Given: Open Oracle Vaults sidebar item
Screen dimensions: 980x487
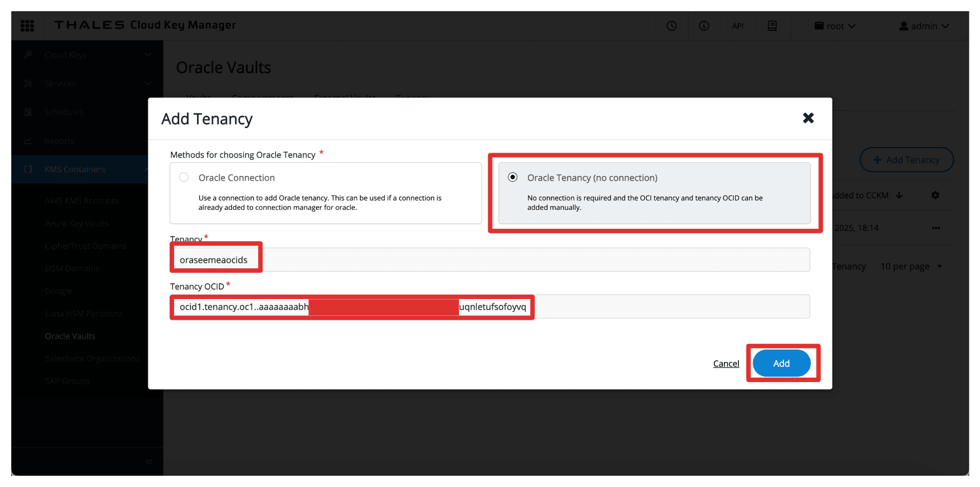Looking at the screenshot, I should pyautogui.click(x=70, y=336).
